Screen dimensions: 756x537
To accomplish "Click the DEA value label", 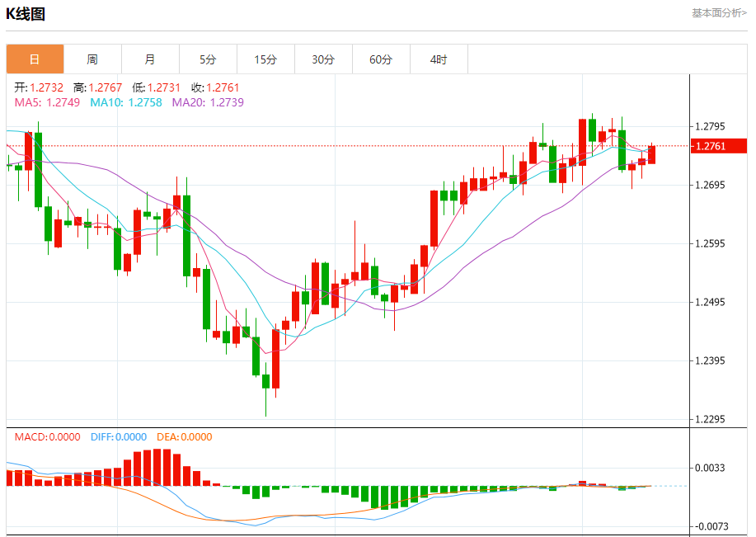I will click(184, 437).
